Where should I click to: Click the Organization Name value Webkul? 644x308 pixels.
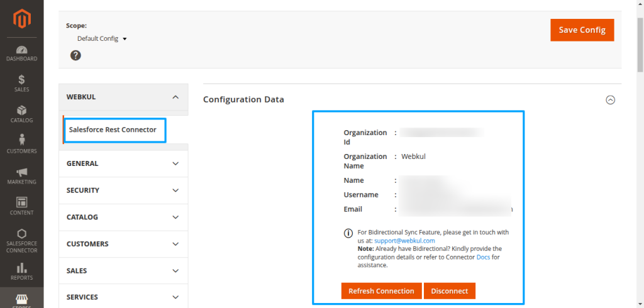(x=413, y=157)
